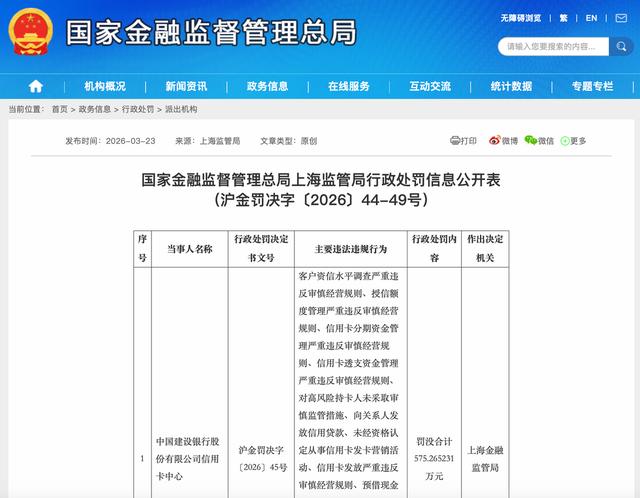
Task: Open the 互动交流 menu
Action: 430,86
